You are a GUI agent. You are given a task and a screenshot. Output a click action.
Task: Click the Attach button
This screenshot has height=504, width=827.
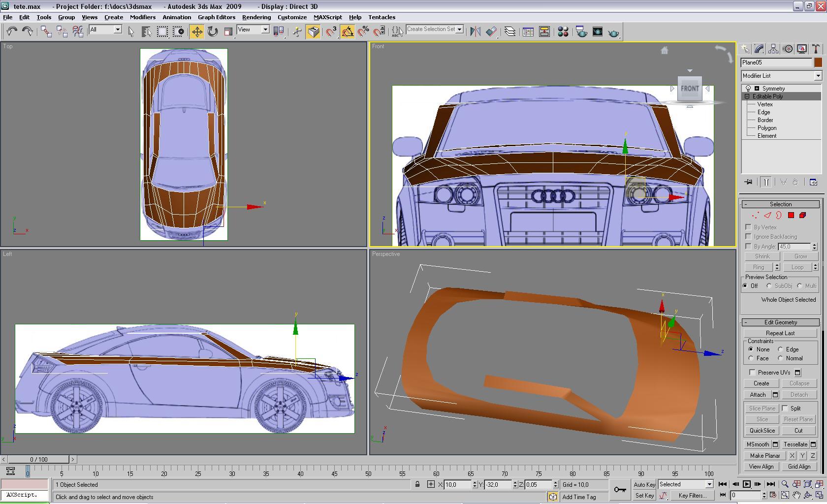758,395
